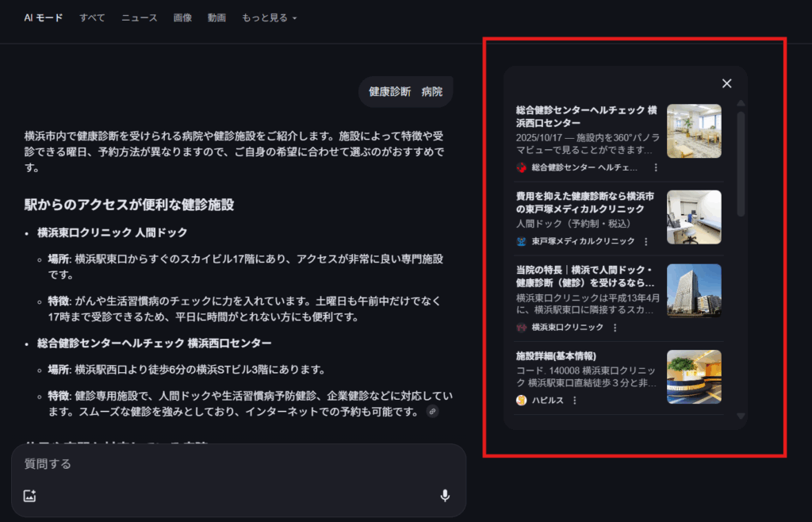Open the three-dot menu on the 東戸塚 card
The width and height of the screenshot is (812, 522).
click(x=648, y=241)
